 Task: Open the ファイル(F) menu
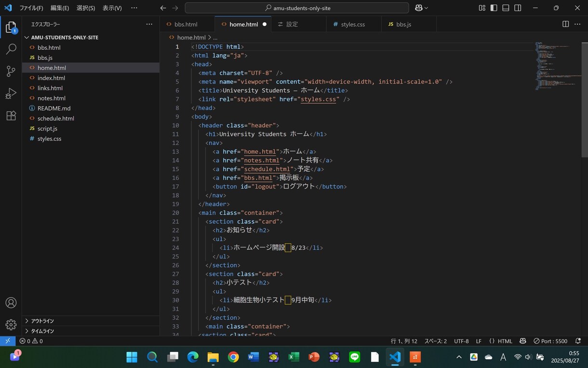(31, 8)
